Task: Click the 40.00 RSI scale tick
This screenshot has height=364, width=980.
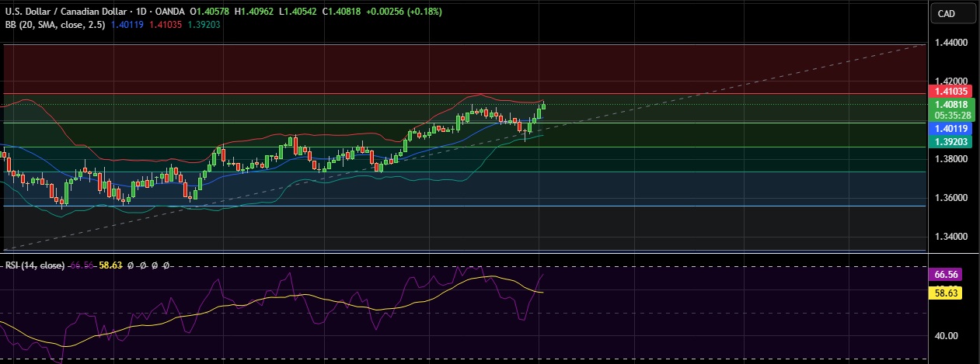Action: point(946,335)
